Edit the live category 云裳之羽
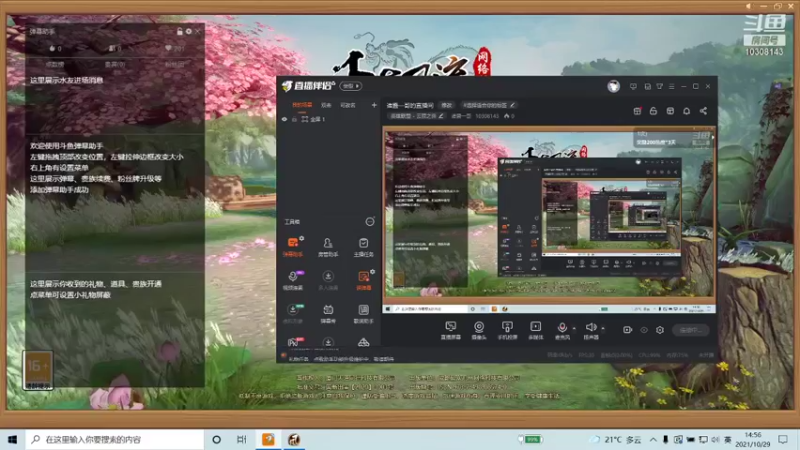Image resolution: width=800 pixels, height=450 pixels. (416, 116)
